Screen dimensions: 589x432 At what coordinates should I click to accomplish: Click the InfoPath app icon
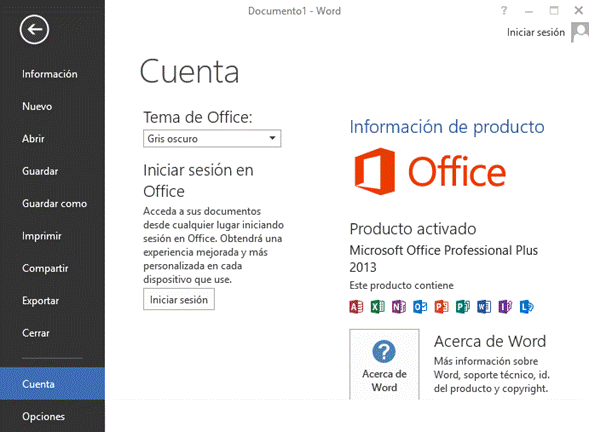tap(505, 307)
